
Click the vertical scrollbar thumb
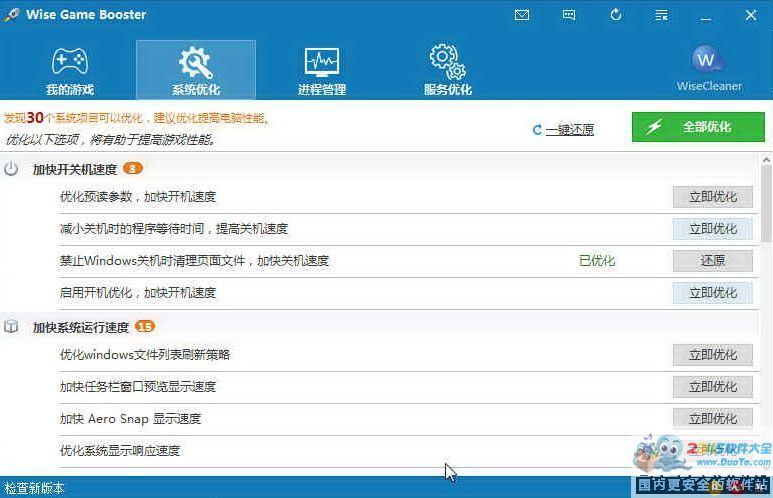[766, 204]
